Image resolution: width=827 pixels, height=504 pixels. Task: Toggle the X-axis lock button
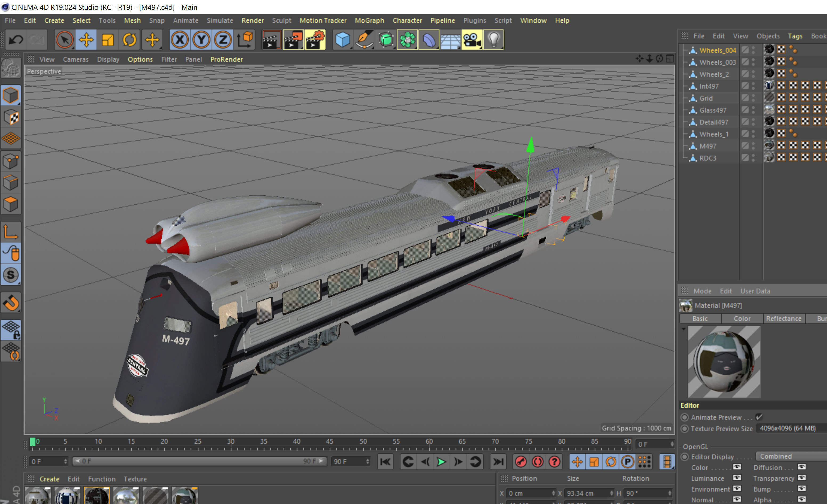pyautogui.click(x=180, y=40)
